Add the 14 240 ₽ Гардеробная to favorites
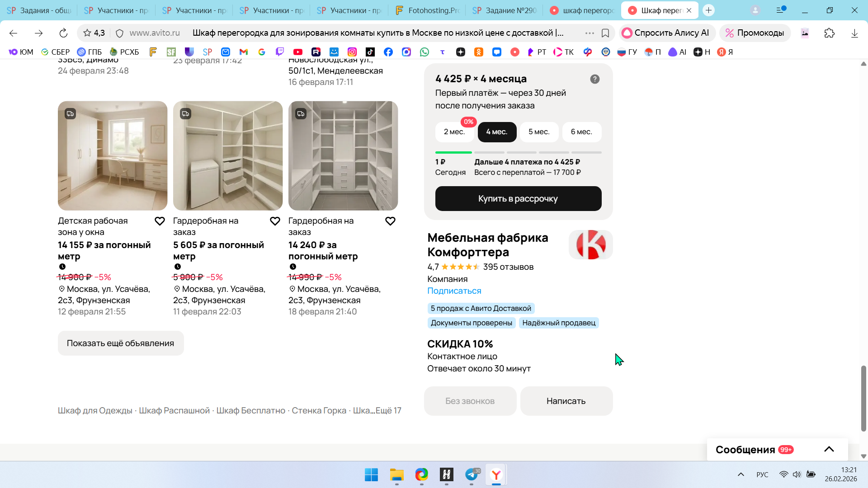The width and height of the screenshot is (868, 488). (x=390, y=221)
